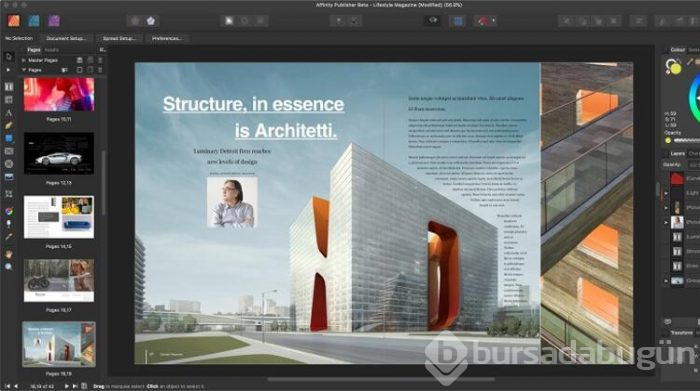Viewport: 700px width, 391px height.
Task: Select the Transparency tool
Action: coord(8,223)
